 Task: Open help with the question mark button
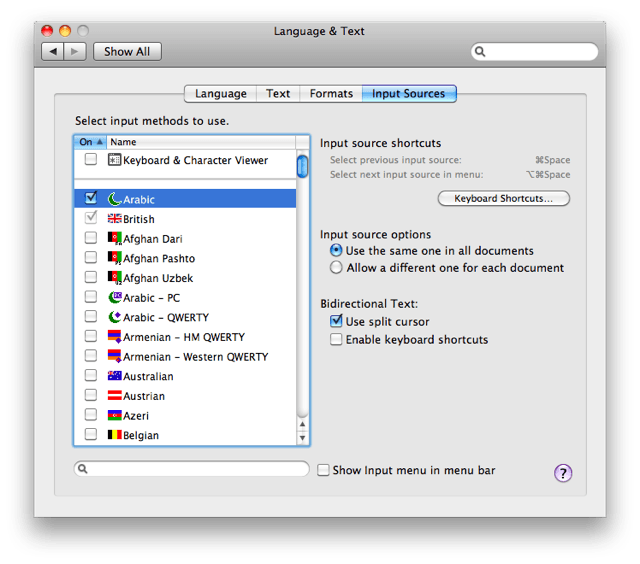pyautogui.click(x=564, y=473)
